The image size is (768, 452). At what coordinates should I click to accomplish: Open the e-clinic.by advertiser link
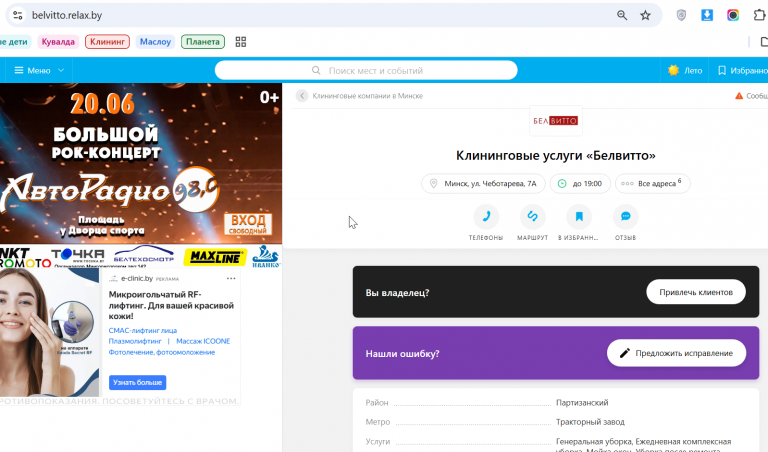click(137, 279)
